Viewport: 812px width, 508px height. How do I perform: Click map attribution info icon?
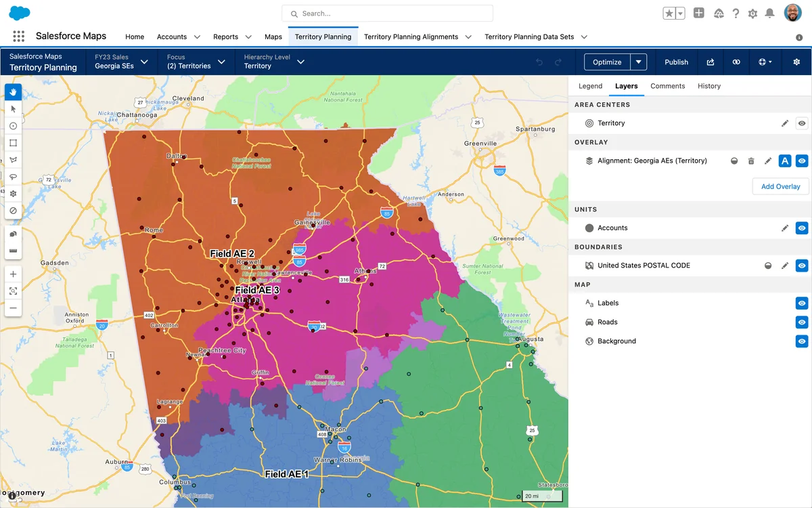tap(12, 496)
